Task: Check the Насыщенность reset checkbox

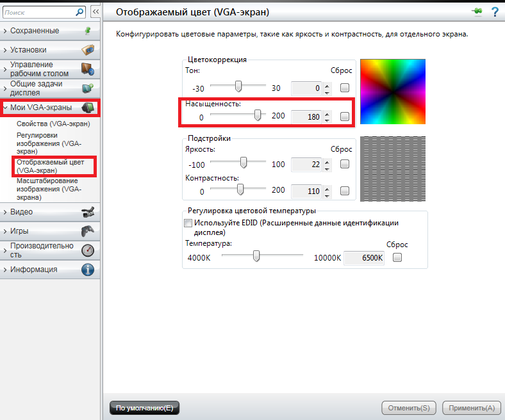Action: pos(345,117)
